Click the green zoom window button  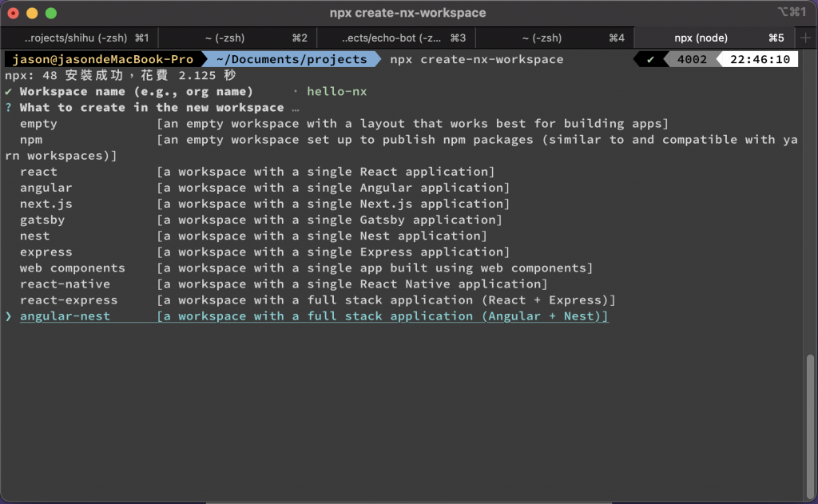pos(50,13)
